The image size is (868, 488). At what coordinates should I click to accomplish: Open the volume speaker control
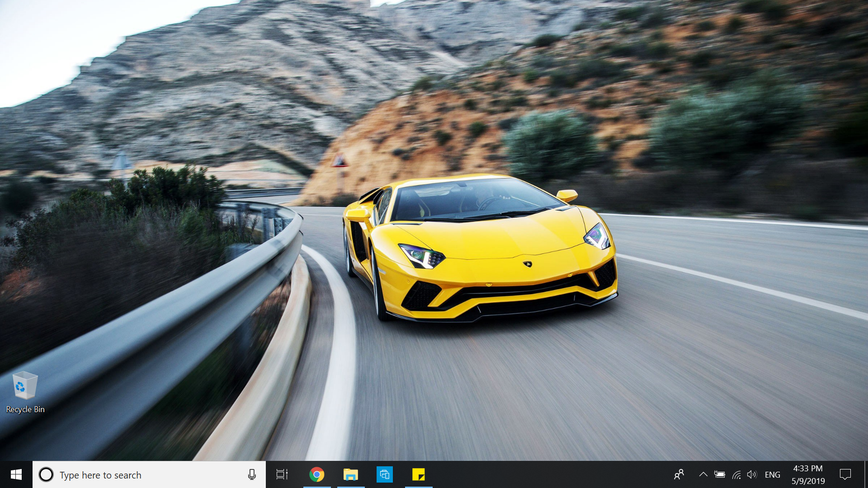[x=751, y=474]
